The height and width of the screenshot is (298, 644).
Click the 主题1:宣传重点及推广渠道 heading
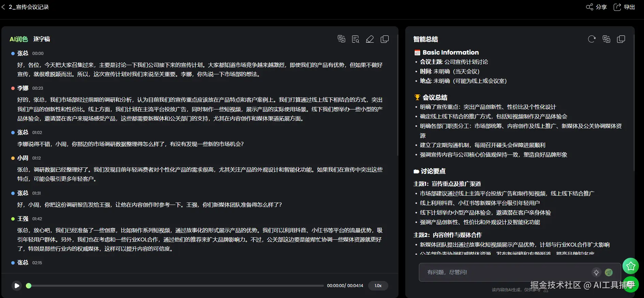[x=447, y=184]
